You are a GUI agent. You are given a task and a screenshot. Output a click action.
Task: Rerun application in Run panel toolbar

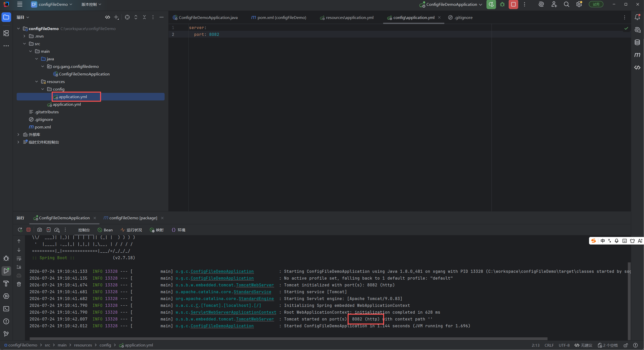point(20,230)
